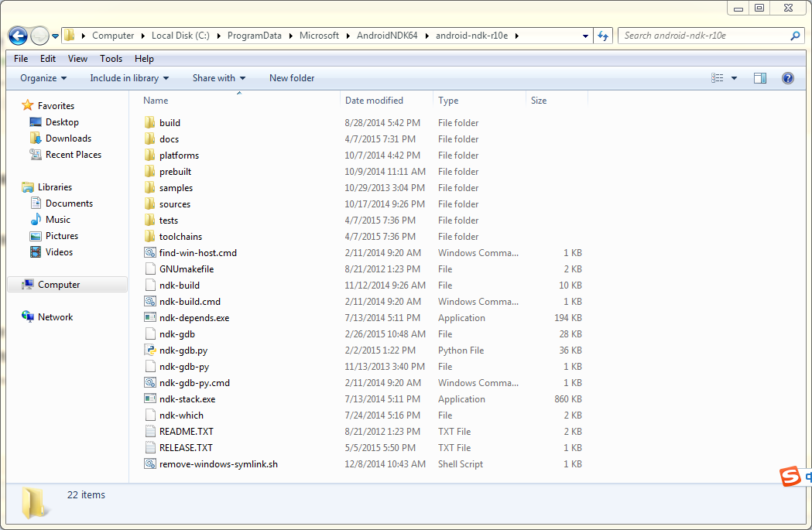Open the Organize dropdown menu
This screenshot has height=530, width=812.
coord(43,78)
